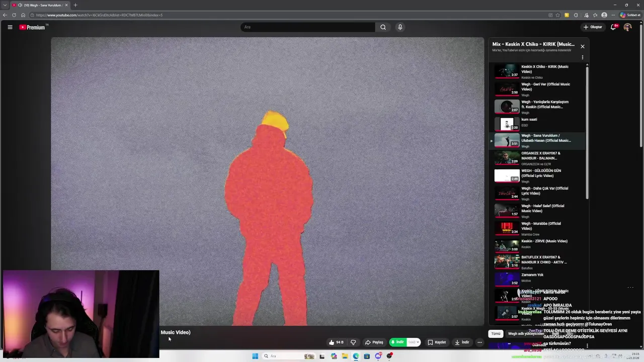Image resolution: width=644 pixels, height=362 pixels.
Task: Open File Explorer from the taskbar
Action: [345, 356]
